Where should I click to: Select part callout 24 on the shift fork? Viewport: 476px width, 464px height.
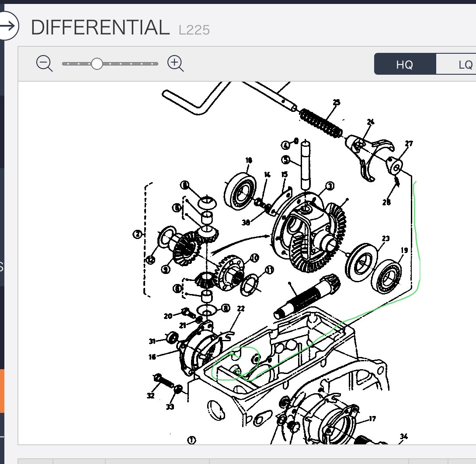pos(371,122)
